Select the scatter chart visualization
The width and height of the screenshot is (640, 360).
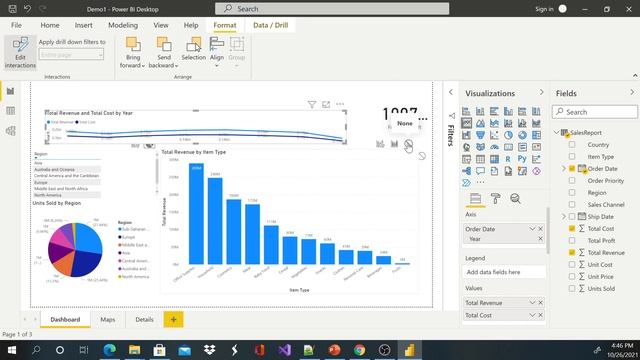click(494, 135)
